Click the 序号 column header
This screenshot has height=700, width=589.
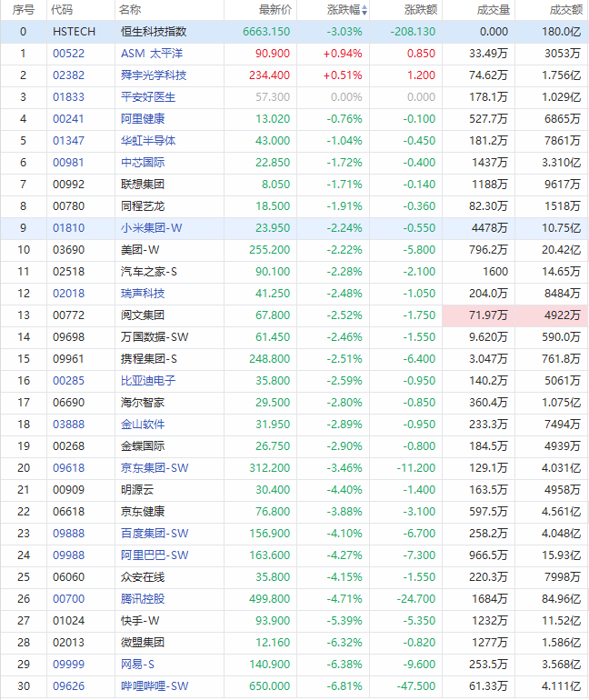(24, 10)
